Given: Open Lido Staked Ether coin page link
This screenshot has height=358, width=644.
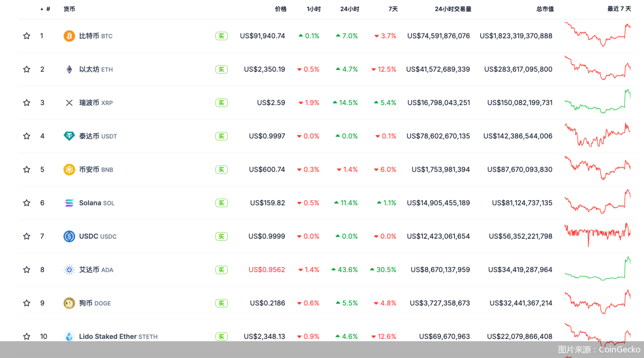Looking at the screenshot, I should (108, 337).
